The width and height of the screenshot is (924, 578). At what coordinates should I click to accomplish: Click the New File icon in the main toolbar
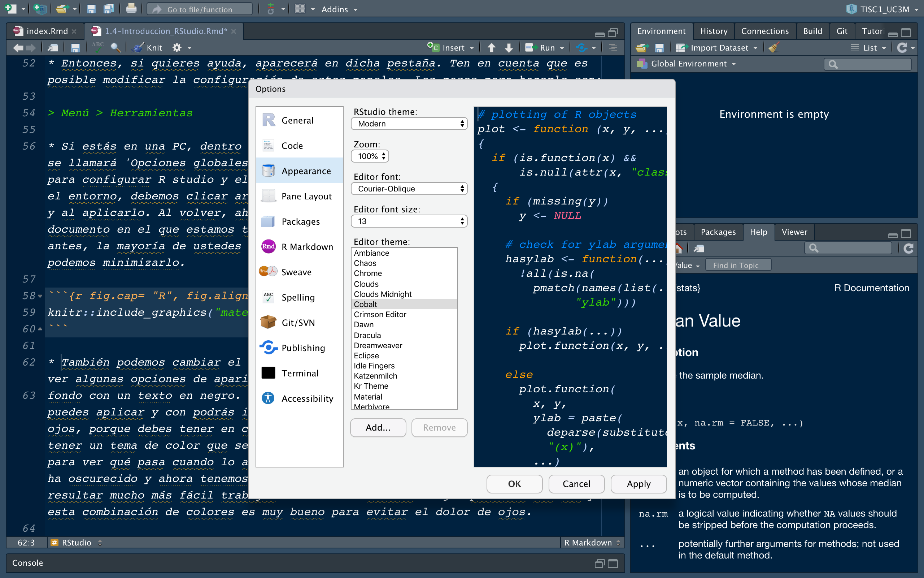click(11, 9)
